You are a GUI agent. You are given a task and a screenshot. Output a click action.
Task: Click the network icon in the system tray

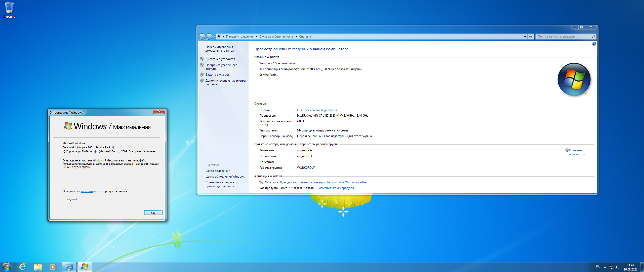click(x=611, y=267)
